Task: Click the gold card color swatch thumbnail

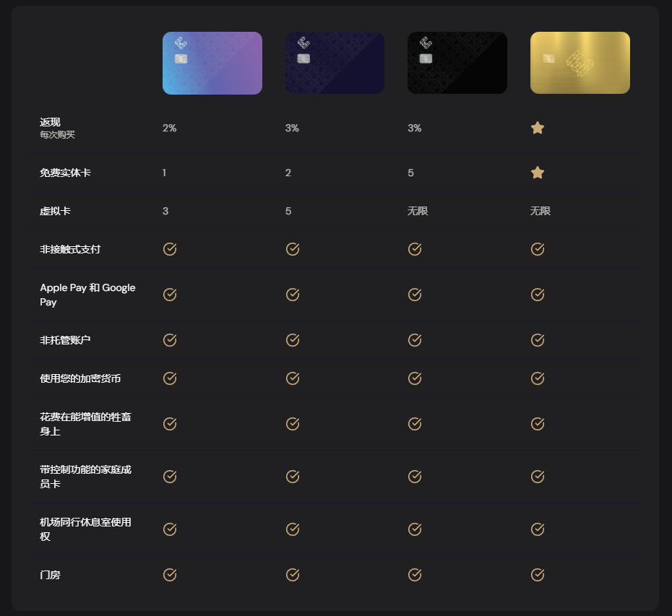Action: coord(580,63)
